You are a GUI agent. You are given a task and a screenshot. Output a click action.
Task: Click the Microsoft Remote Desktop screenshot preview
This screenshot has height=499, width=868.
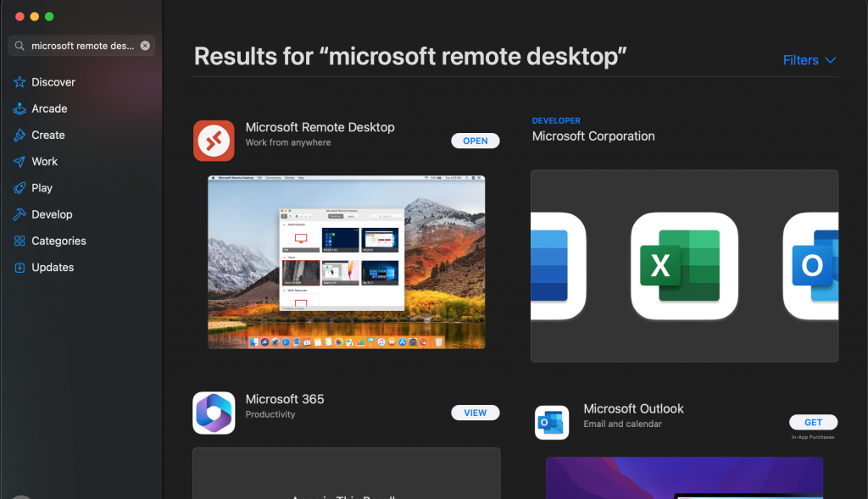point(346,262)
